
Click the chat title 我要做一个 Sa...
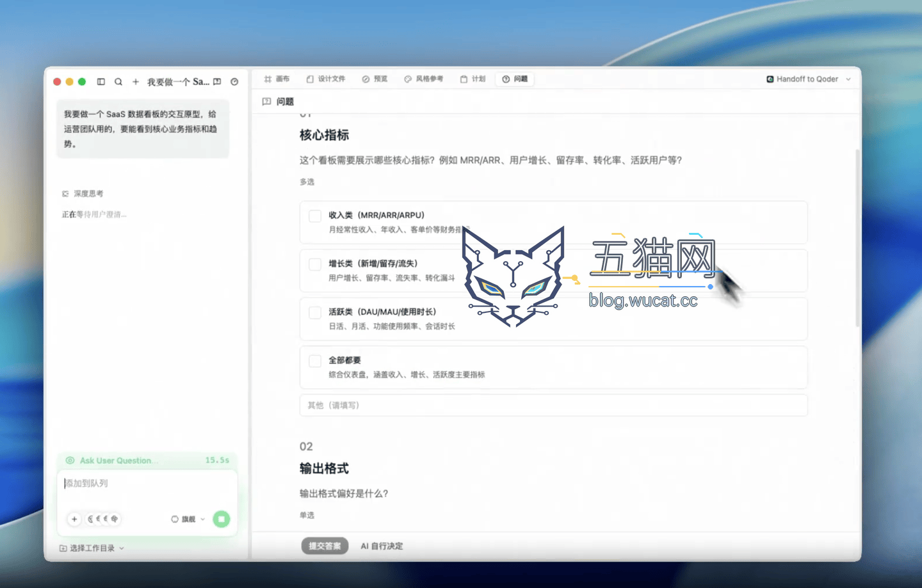tap(178, 82)
